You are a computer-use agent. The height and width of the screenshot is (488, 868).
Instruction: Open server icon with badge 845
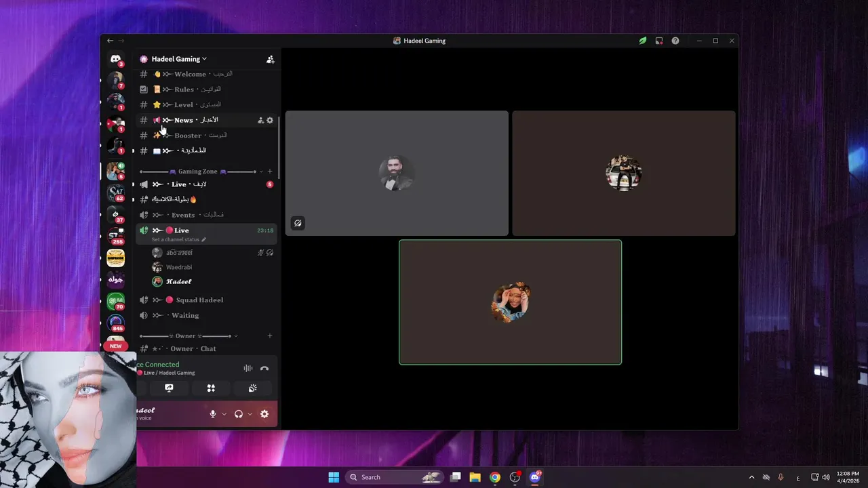point(116,323)
